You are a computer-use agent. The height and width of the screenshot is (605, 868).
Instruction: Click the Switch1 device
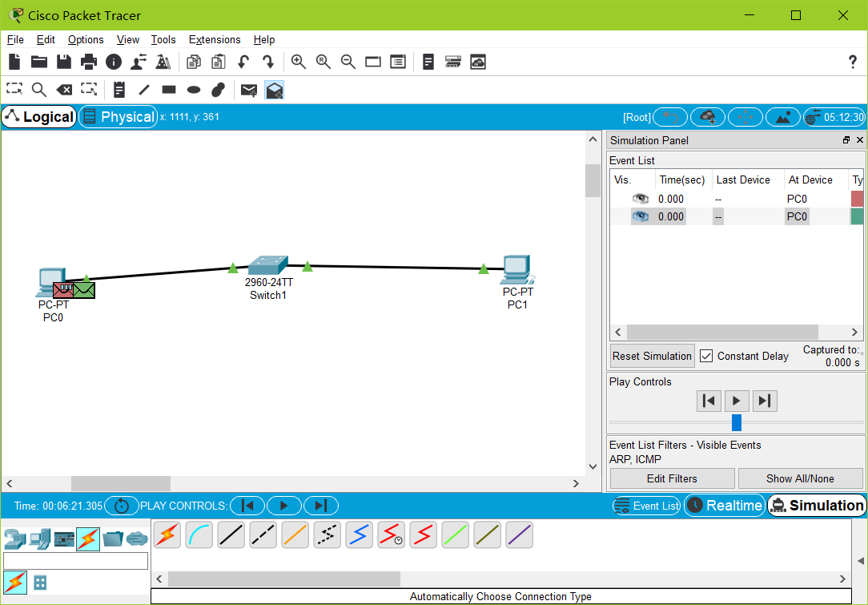pos(268,265)
